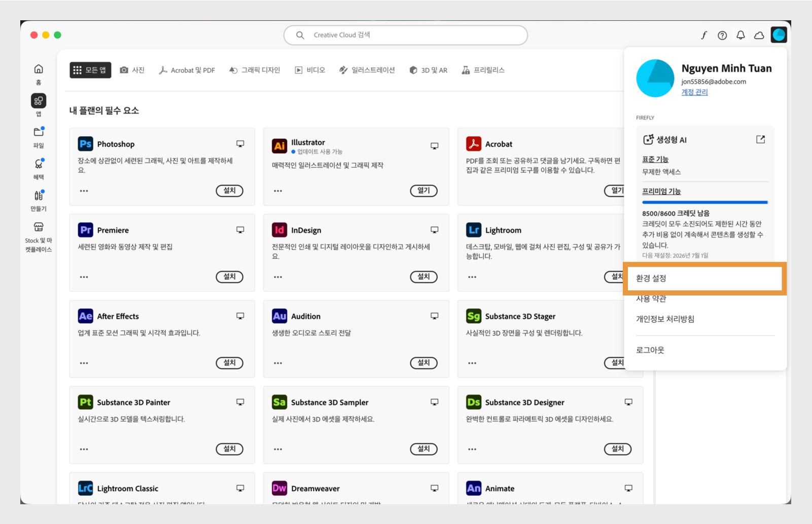The height and width of the screenshot is (524, 812).
Task: Click the Audition app icon
Action: 279,316
